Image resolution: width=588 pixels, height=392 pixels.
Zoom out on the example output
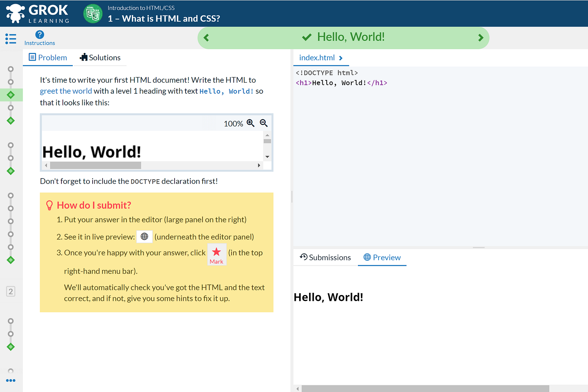point(263,123)
